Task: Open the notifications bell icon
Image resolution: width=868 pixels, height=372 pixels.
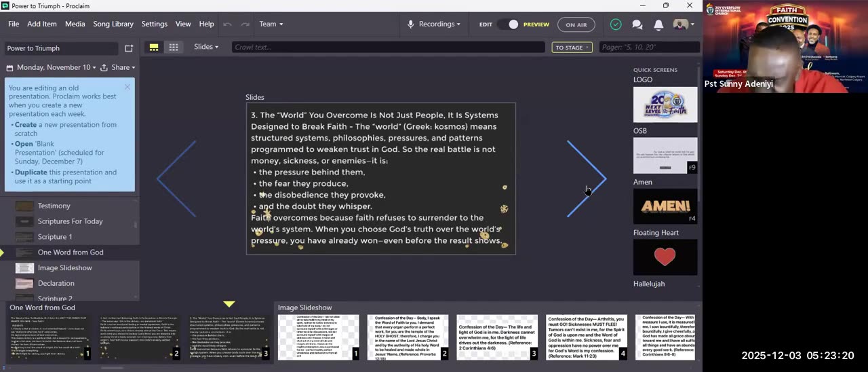Action: coord(658,24)
